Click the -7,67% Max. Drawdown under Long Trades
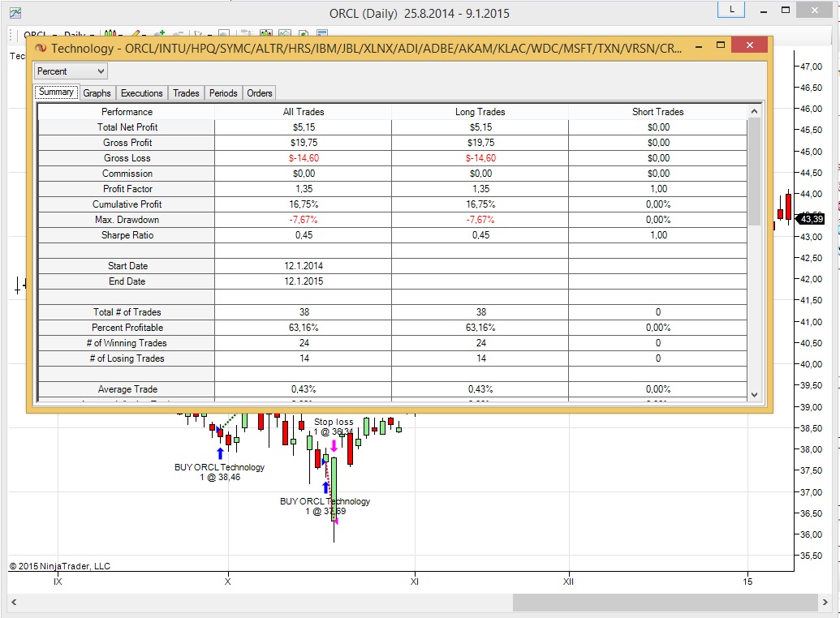The width and height of the screenshot is (840, 618). tap(480, 220)
